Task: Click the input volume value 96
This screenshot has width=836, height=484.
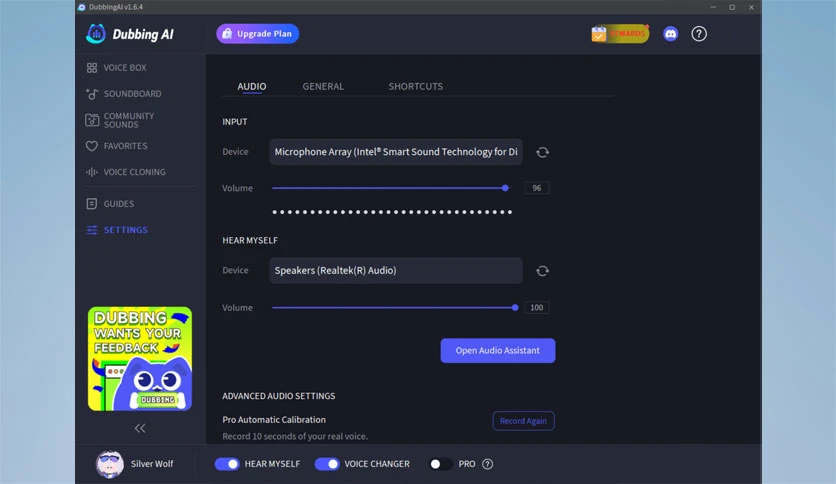Action: click(536, 188)
